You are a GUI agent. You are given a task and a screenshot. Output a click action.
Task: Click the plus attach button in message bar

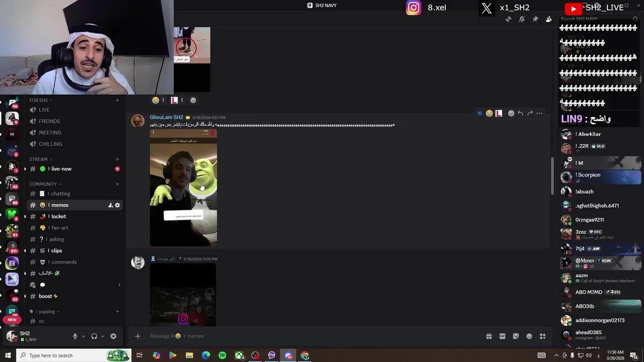point(138,336)
